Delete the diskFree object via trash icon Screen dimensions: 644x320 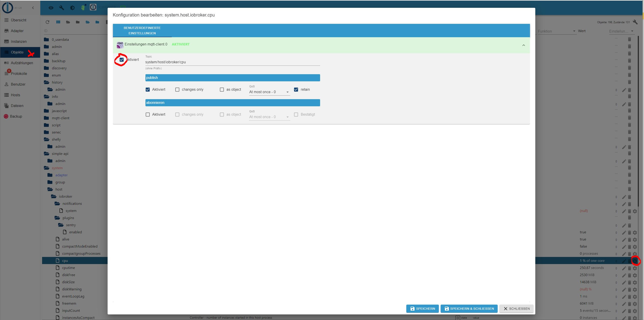click(x=630, y=275)
